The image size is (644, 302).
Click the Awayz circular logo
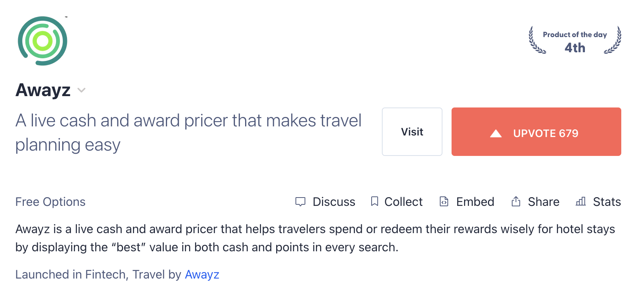tap(42, 41)
